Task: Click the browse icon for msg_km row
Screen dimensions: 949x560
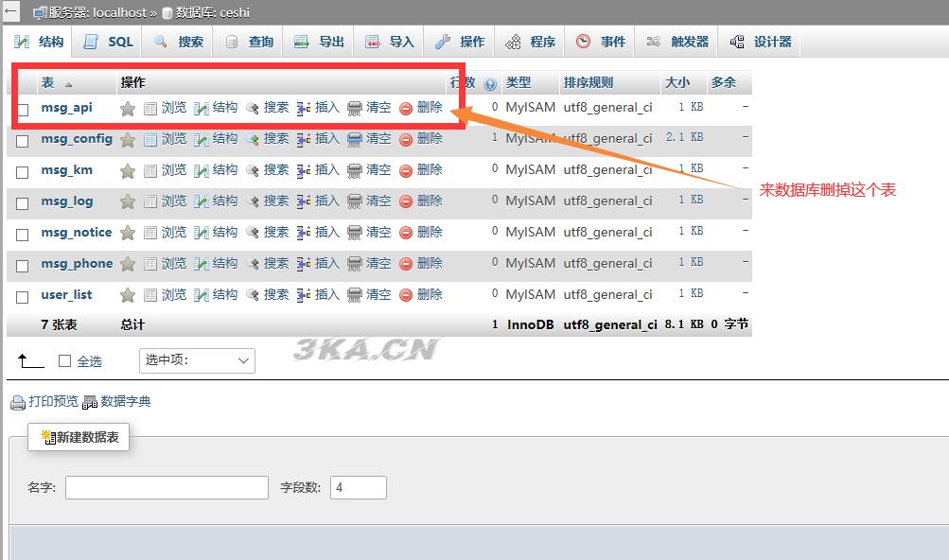Action: [150, 171]
